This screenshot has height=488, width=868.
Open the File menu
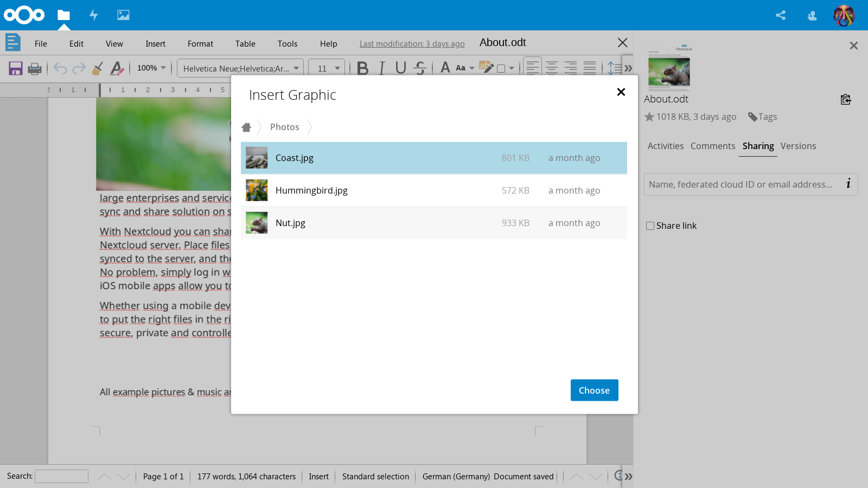pos(41,44)
